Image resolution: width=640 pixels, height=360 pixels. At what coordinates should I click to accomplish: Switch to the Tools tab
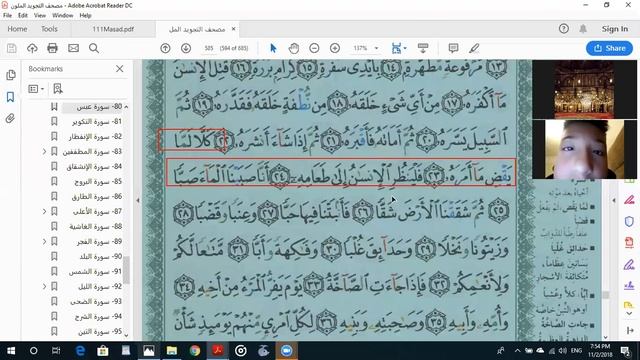point(49,29)
